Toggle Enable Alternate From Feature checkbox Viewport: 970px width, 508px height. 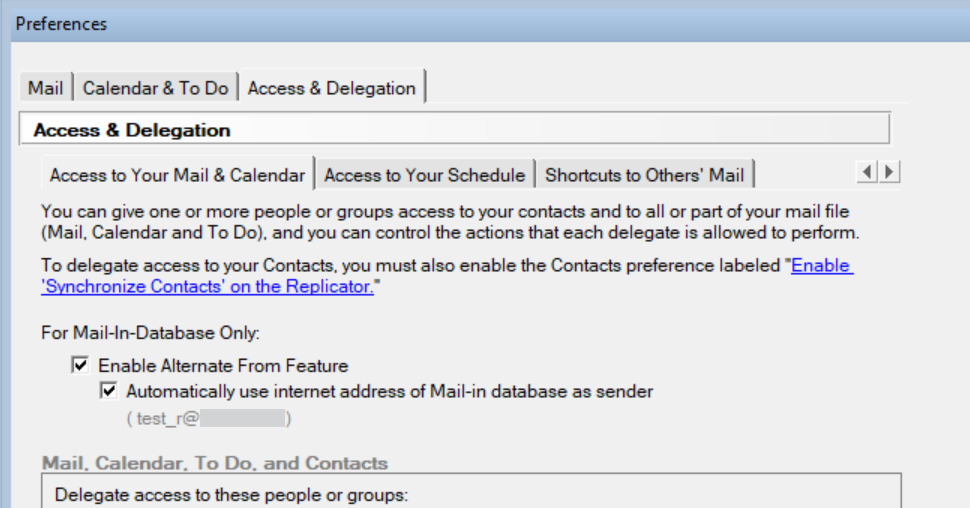80,366
